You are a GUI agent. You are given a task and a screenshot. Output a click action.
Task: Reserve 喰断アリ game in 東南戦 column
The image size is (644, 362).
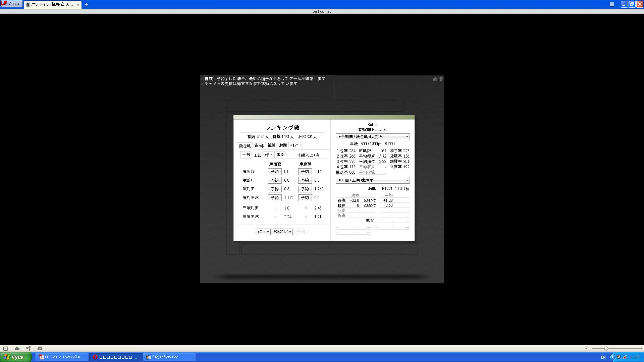(x=305, y=180)
